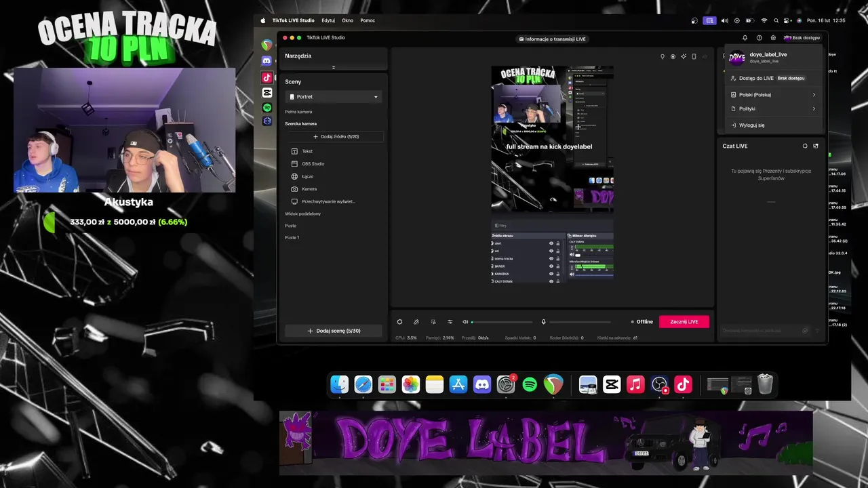Launch Safari from the Dock
868x488 pixels.
[x=363, y=385]
